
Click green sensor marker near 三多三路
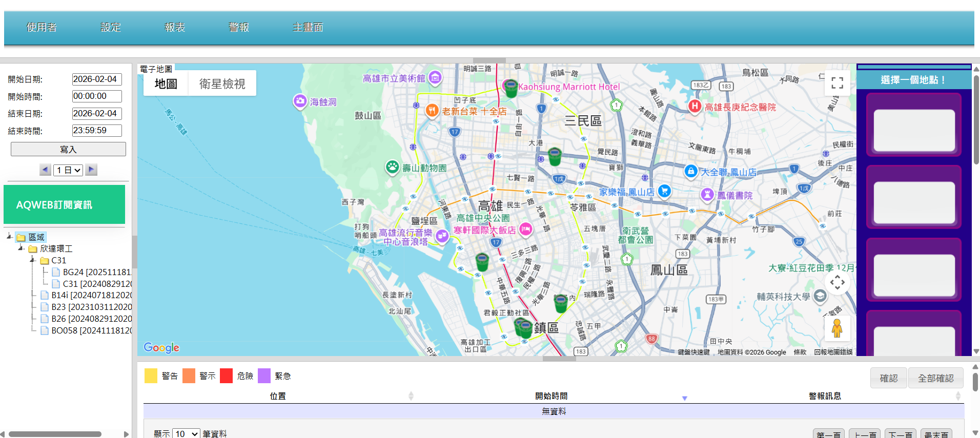(x=482, y=262)
